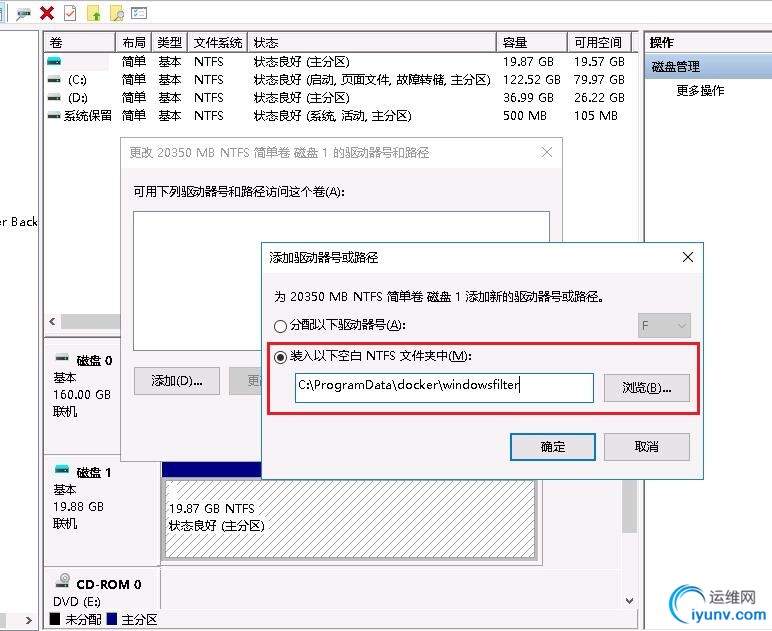Viewport: 772px width, 631px height.
Task: Click the folder with magnifier icon
Action: [117, 13]
